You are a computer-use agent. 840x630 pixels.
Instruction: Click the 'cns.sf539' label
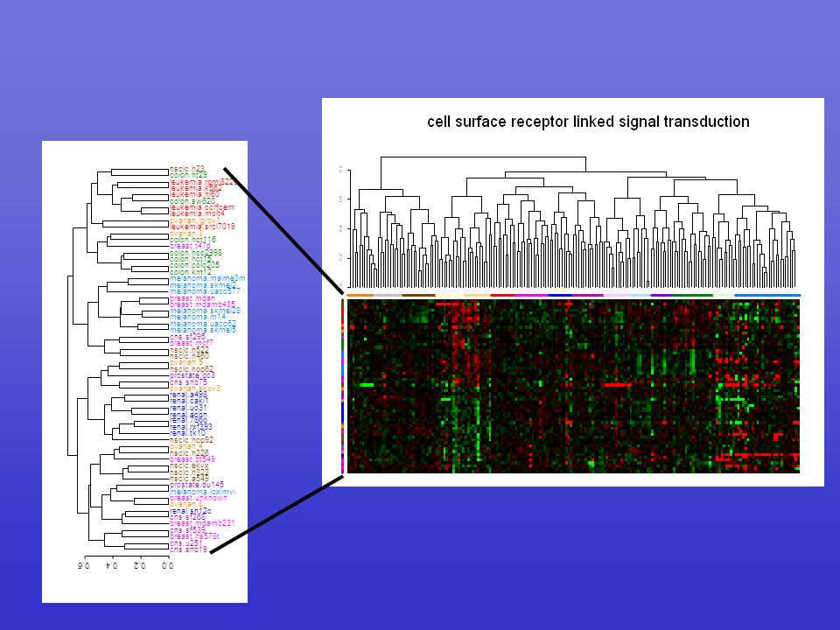pyautogui.click(x=188, y=530)
